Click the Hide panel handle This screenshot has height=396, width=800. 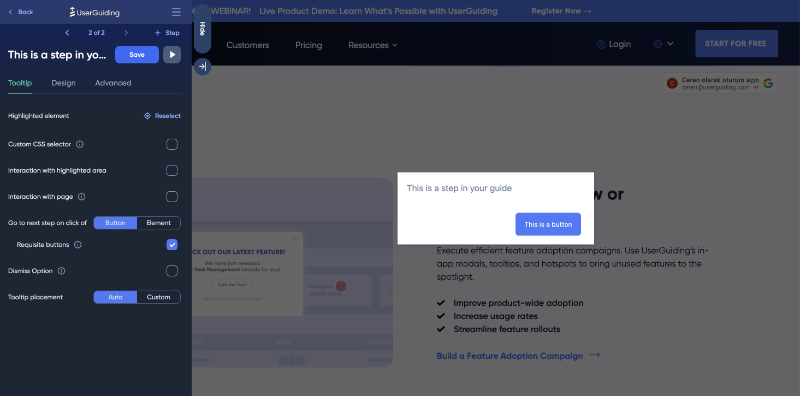[x=203, y=29]
